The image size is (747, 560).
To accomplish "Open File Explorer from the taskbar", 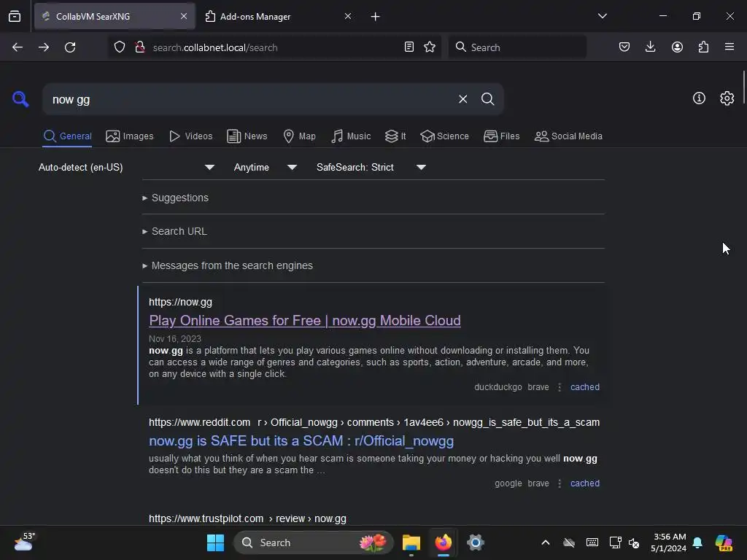I will (411, 542).
